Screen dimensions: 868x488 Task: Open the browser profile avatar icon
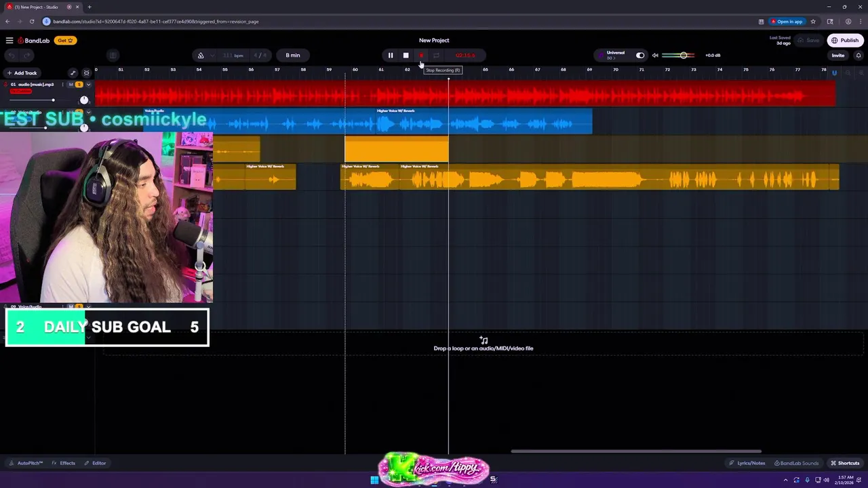pos(848,22)
